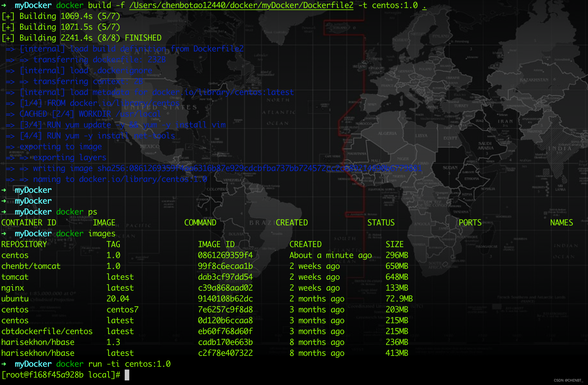The width and height of the screenshot is (588, 385).
Task: Click the '650MB' size value
Action: coord(397,266)
